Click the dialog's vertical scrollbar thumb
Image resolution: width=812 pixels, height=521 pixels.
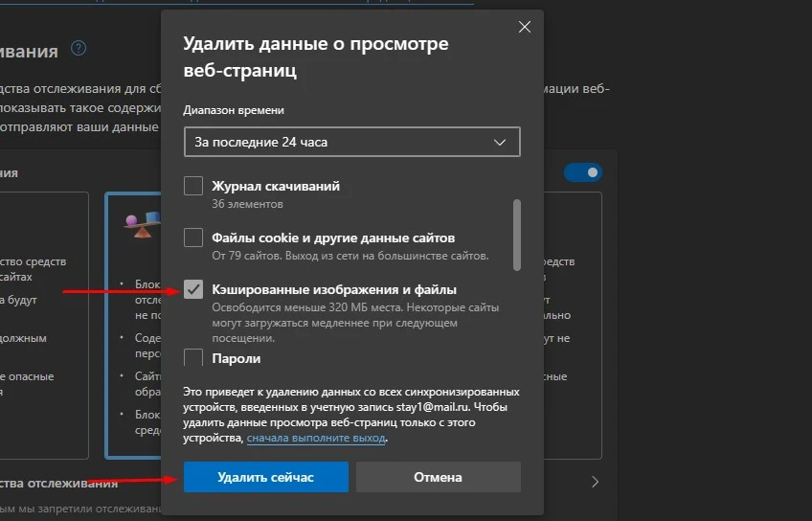pyautogui.click(x=517, y=235)
